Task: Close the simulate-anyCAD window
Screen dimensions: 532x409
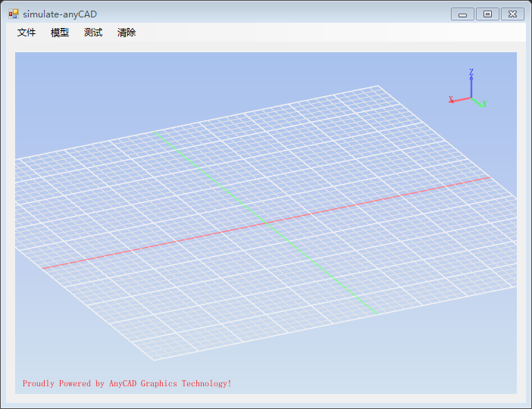Action: click(x=512, y=14)
